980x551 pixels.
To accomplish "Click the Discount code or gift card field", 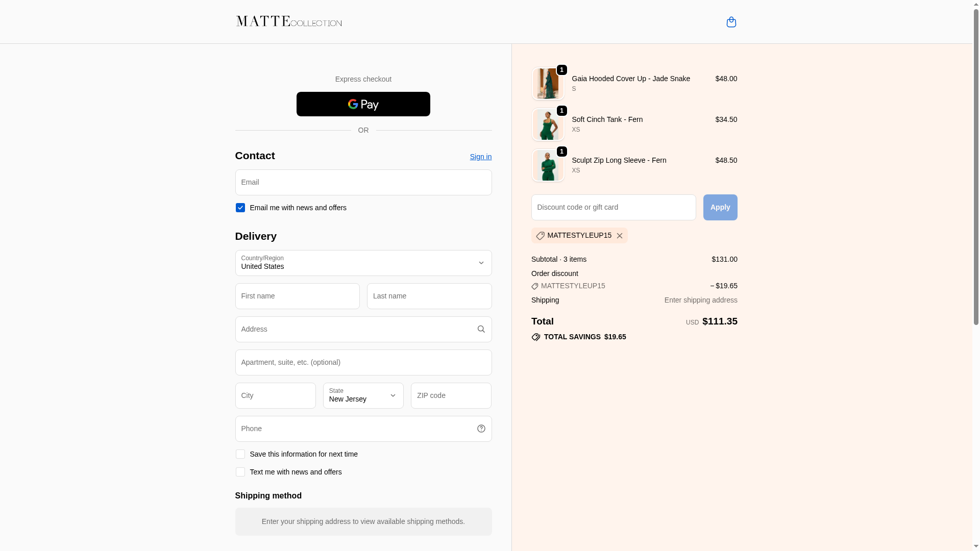I will tap(613, 207).
